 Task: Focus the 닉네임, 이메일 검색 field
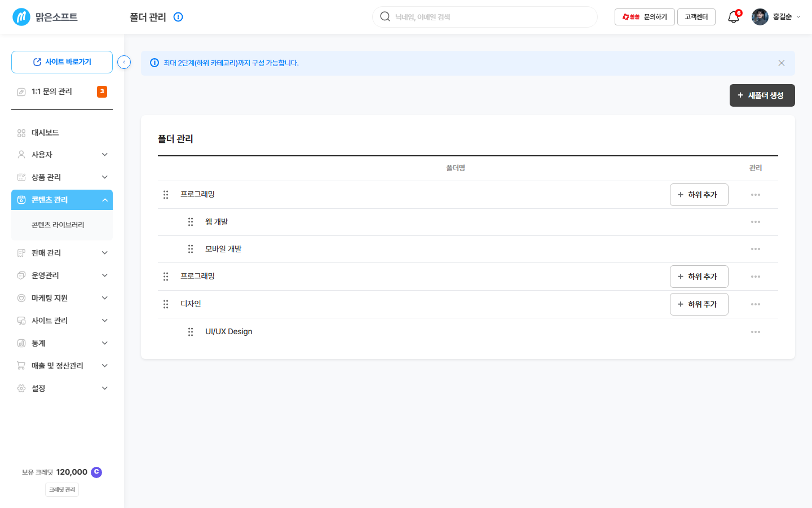coord(485,17)
